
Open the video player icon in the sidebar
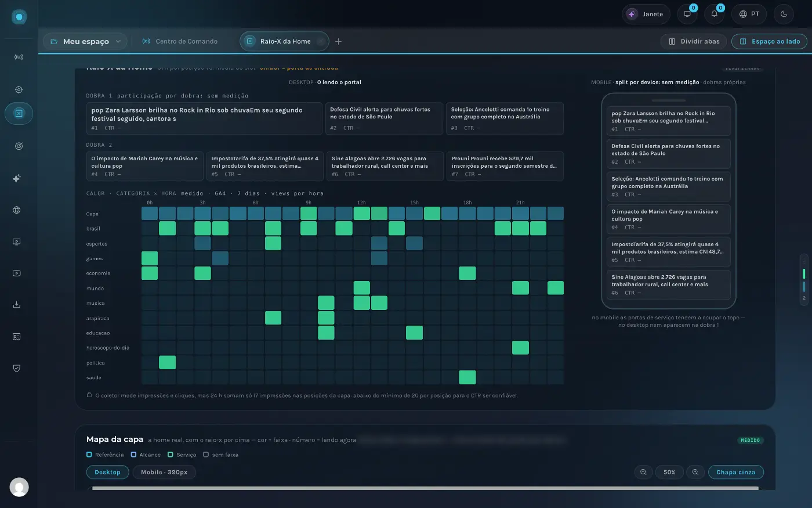pyautogui.click(x=17, y=273)
